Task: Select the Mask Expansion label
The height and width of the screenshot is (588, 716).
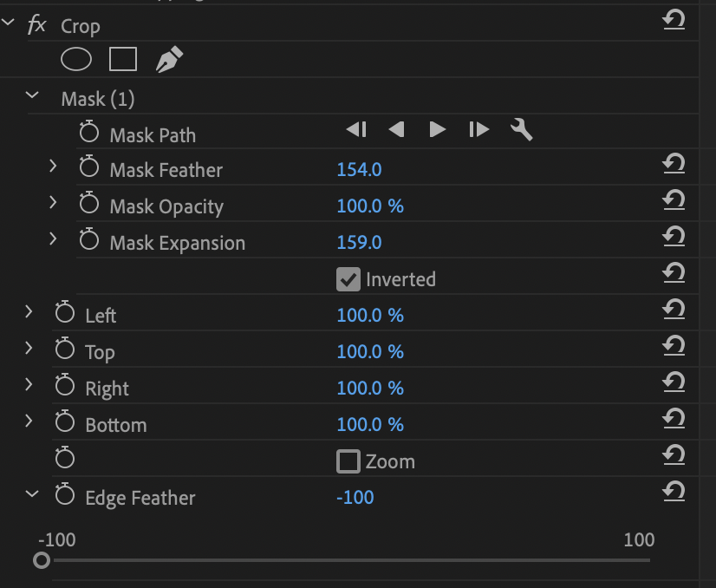Action: tap(177, 243)
